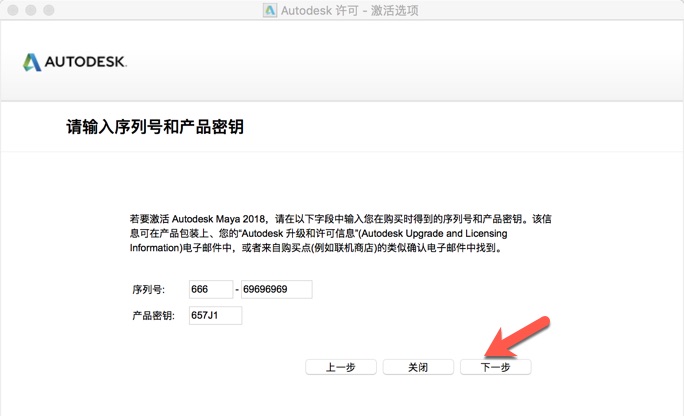Click the Autodesk logo in the header

tap(75, 62)
